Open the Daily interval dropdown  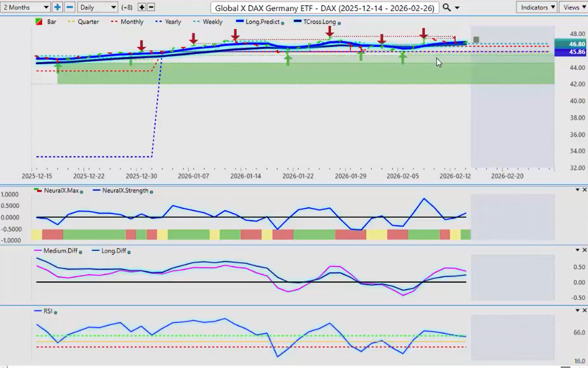pyautogui.click(x=98, y=7)
